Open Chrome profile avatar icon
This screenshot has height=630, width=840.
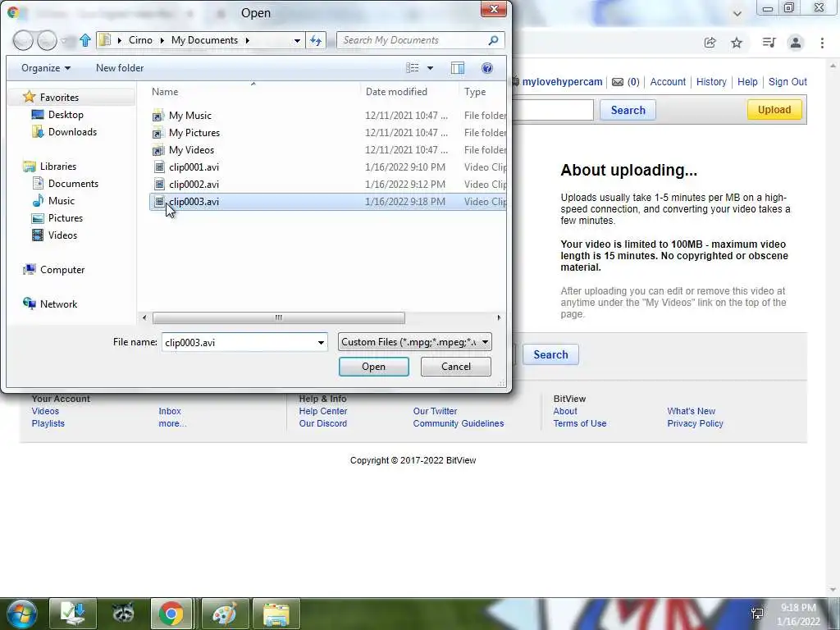[x=796, y=43]
